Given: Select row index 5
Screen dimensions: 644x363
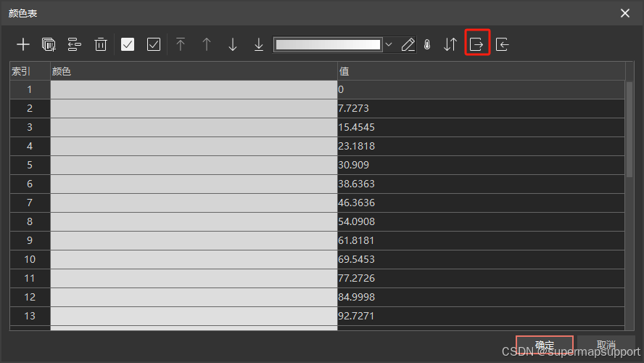Looking at the screenshot, I should (x=30, y=166).
